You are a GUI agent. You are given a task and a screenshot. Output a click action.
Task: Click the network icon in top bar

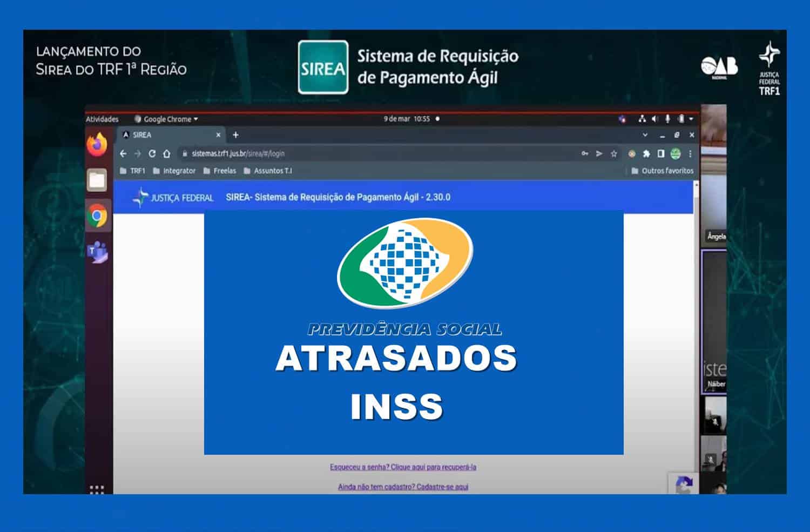point(642,119)
